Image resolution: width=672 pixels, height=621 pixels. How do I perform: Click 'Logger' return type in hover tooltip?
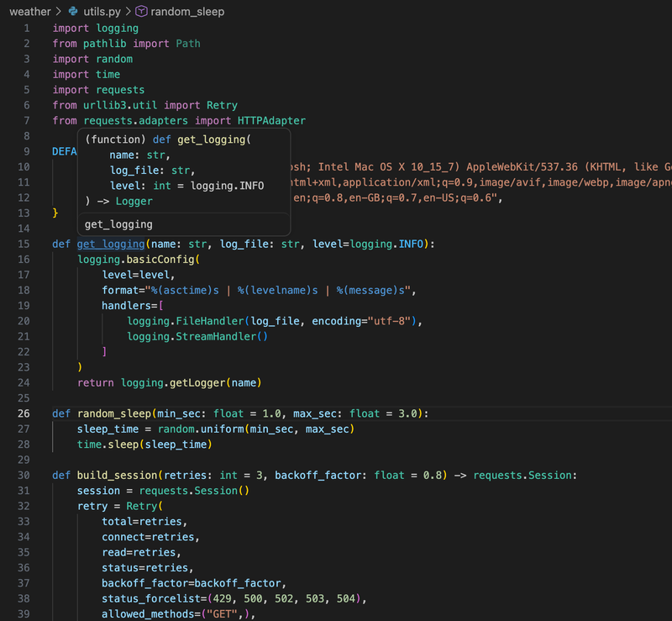[x=134, y=201]
